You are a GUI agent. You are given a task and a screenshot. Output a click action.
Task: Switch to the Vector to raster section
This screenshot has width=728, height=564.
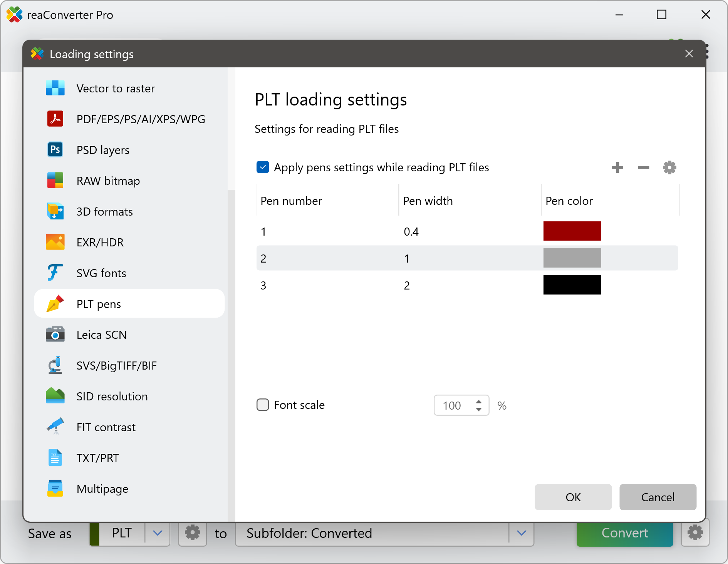115,89
